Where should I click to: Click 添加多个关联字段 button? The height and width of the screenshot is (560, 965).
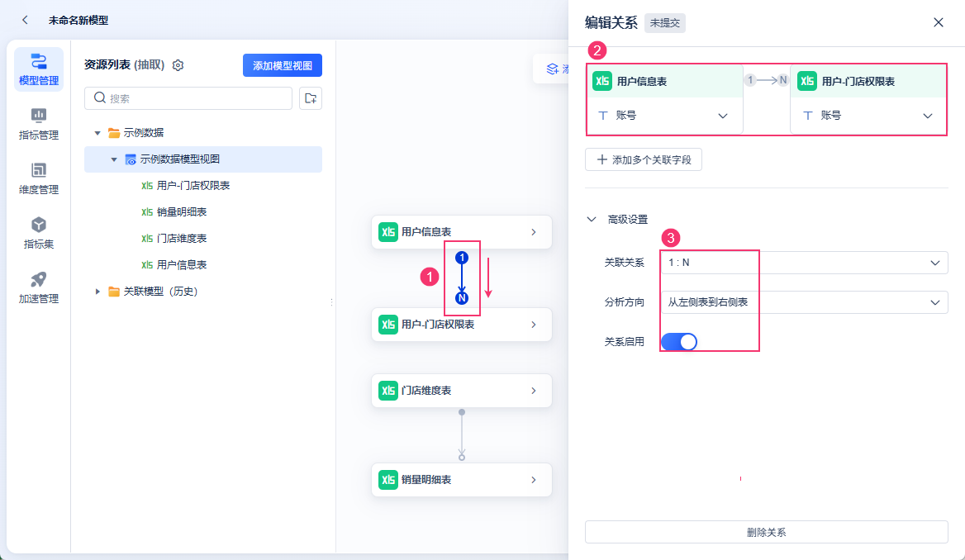(x=644, y=159)
